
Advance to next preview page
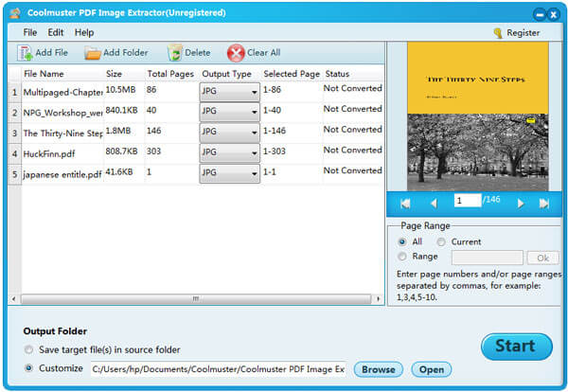click(520, 203)
